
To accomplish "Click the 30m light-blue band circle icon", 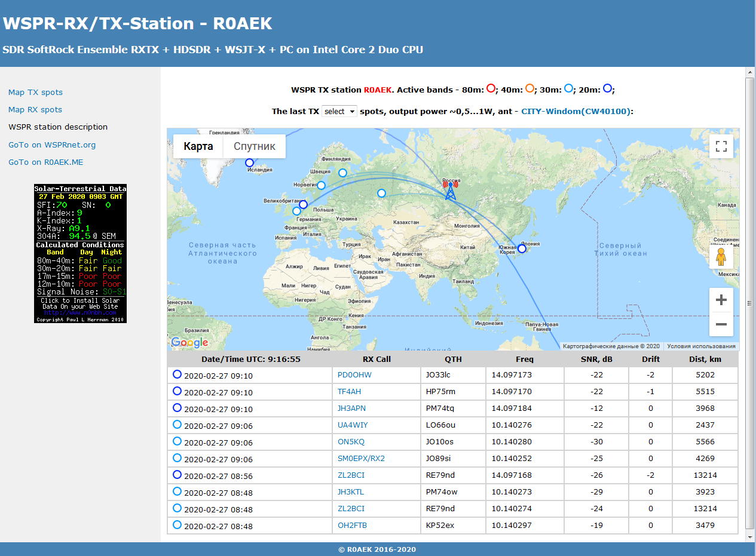I will [x=569, y=88].
